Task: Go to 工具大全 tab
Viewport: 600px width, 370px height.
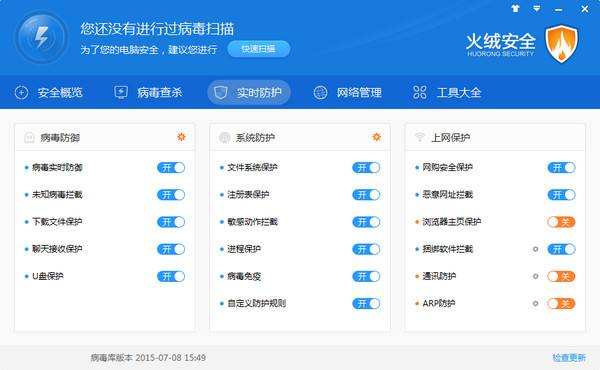Action: pos(447,92)
